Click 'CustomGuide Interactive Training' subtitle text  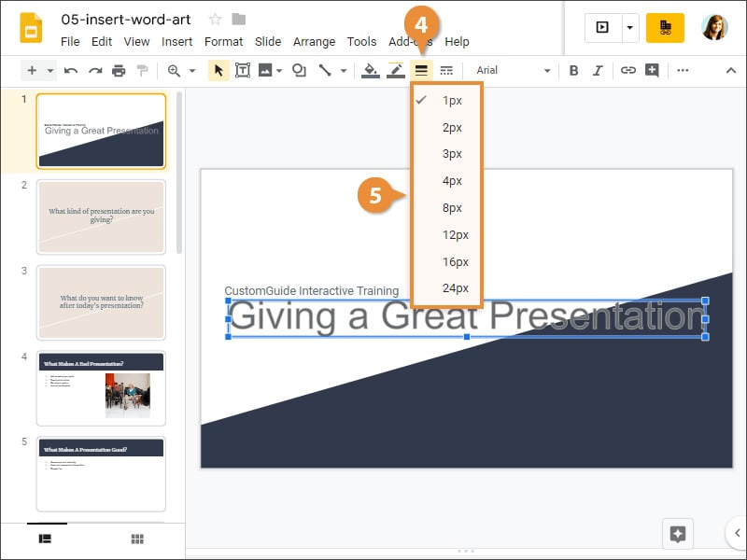pyautogui.click(x=312, y=290)
